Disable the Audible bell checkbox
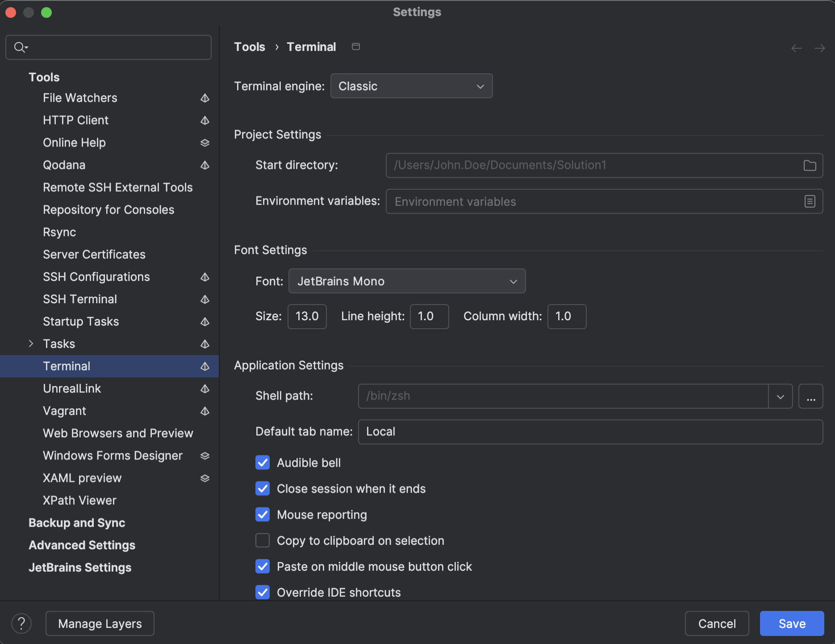Viewport: 835px width, 644px height. (x=263, y=463)
